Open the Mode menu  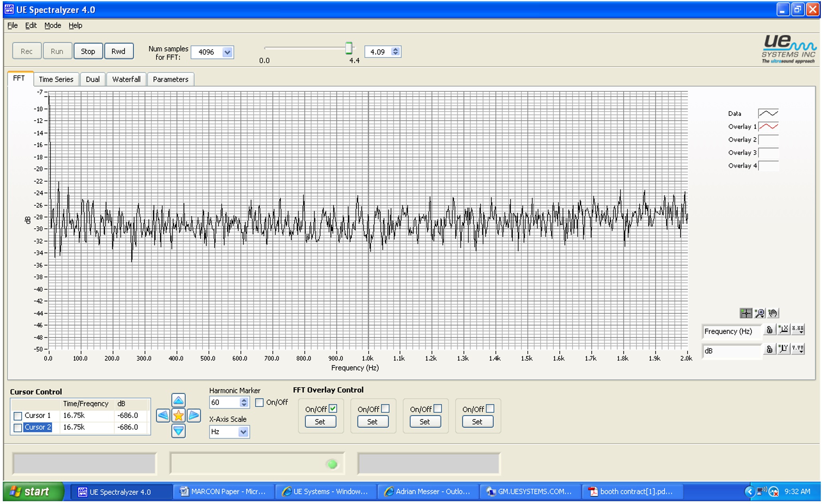coord(53,25)
